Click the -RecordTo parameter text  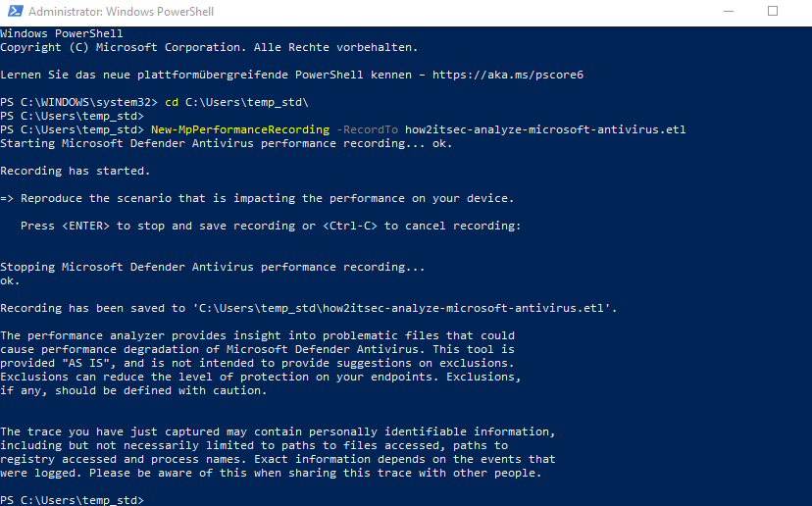[x=367, y=129]
